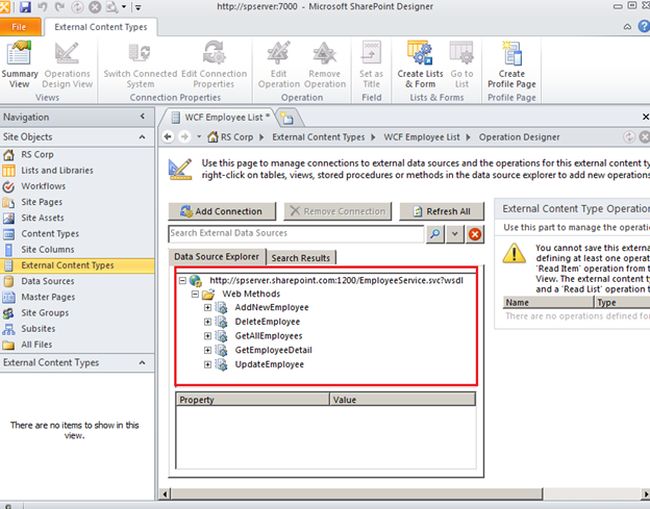Clear search with the red X icon
The image size is (650, 509).
[475, 234]
